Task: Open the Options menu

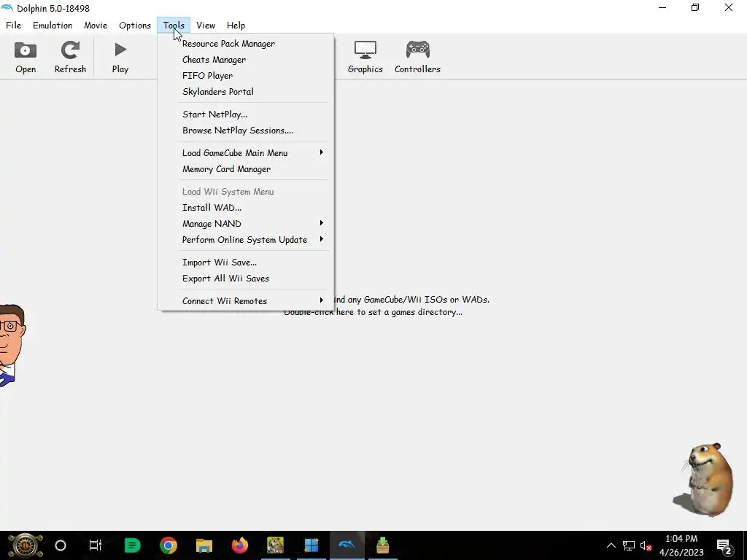Action: 135,26
